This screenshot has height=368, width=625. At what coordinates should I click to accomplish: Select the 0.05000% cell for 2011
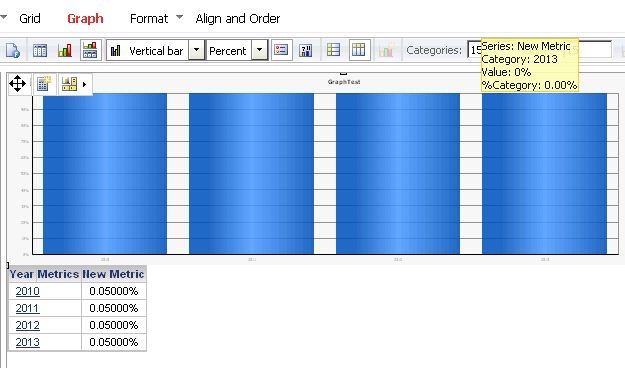(x=114, y=308)
